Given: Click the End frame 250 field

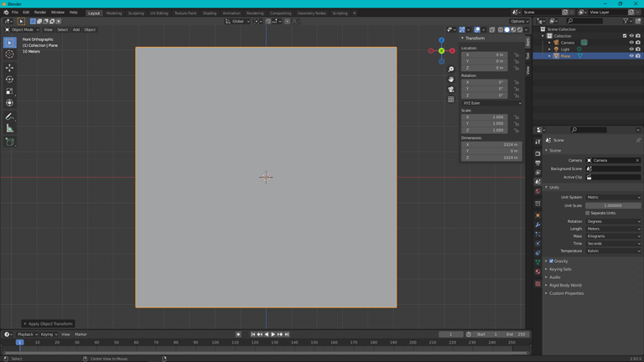Looking at the screenshot, I should 517,334.
